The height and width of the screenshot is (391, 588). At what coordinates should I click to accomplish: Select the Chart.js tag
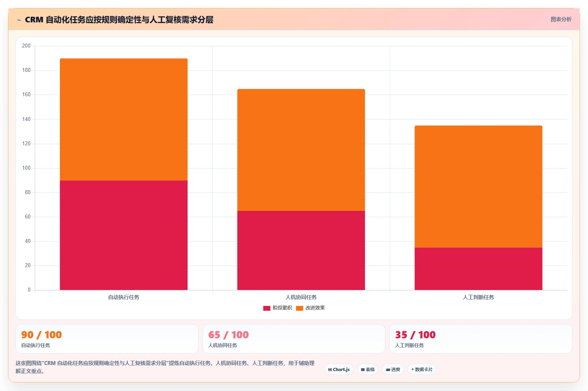[x=339, y=369]
